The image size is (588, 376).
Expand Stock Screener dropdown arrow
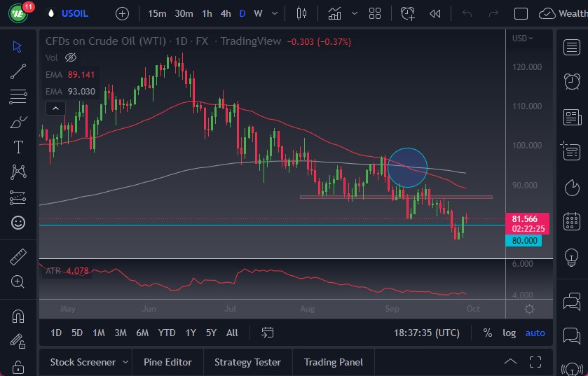(125, 362)
